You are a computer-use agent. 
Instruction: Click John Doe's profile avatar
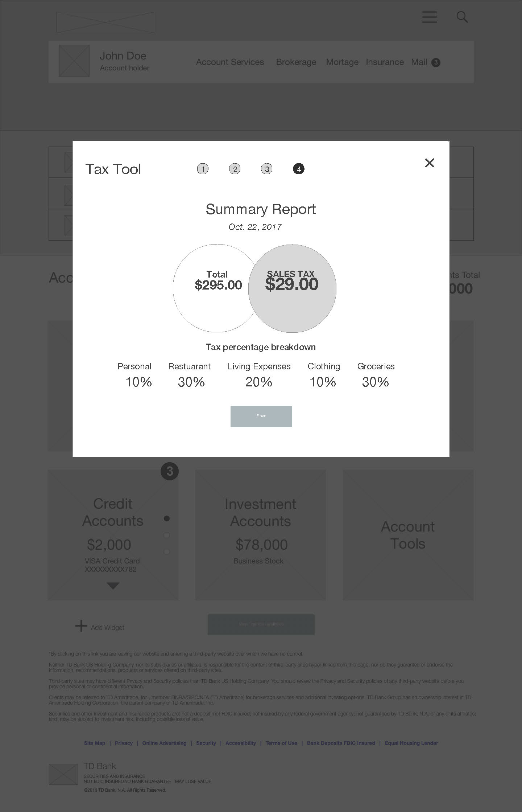click(x=74, y=61)
